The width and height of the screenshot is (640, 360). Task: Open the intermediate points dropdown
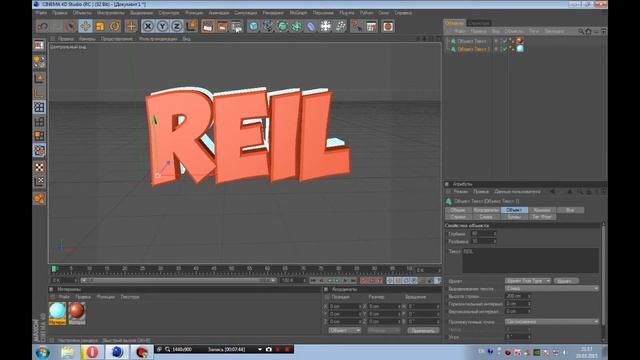pos(552,322)
